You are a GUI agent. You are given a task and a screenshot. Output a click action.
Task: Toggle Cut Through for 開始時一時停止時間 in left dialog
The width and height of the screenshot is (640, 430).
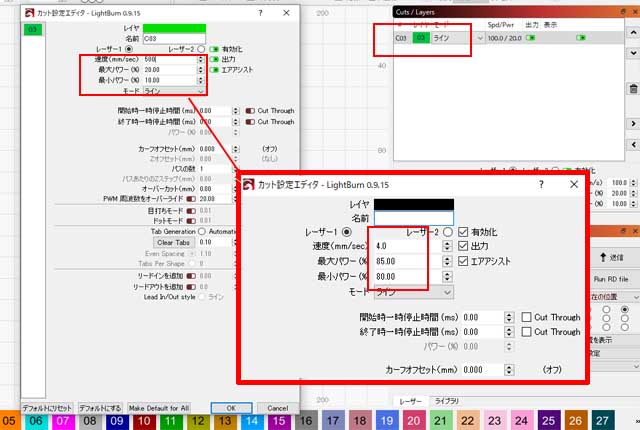250,111
